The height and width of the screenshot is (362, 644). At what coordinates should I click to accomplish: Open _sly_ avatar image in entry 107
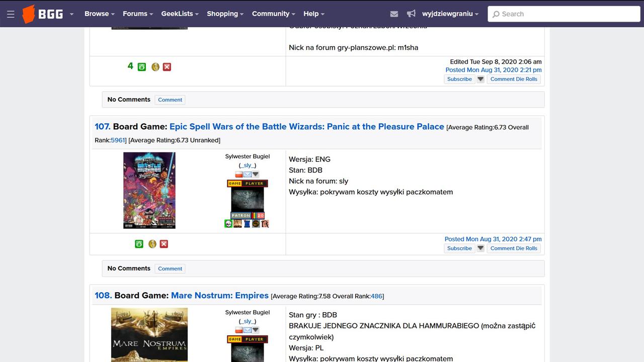click(248, 200)
